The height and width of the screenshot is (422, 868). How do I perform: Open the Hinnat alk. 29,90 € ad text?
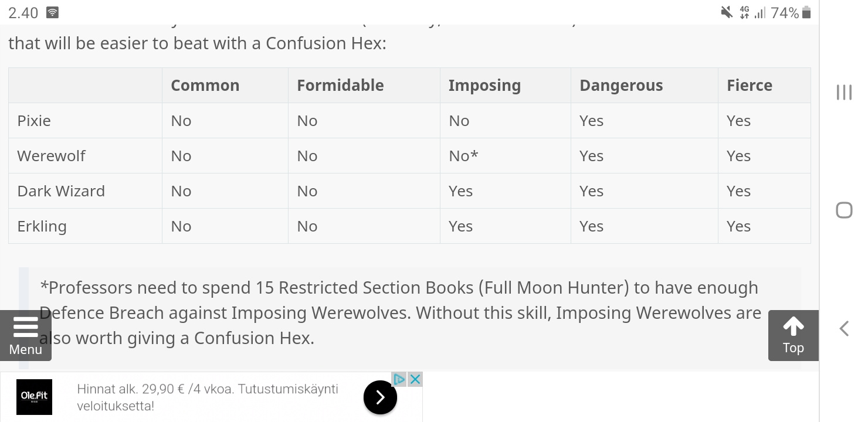coord(208,397)
